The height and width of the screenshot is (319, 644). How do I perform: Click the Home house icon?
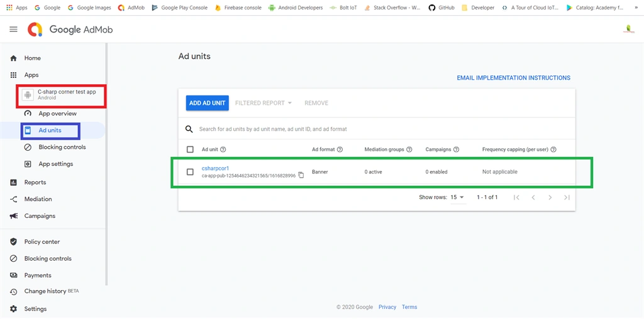click(x=14, y=58)
